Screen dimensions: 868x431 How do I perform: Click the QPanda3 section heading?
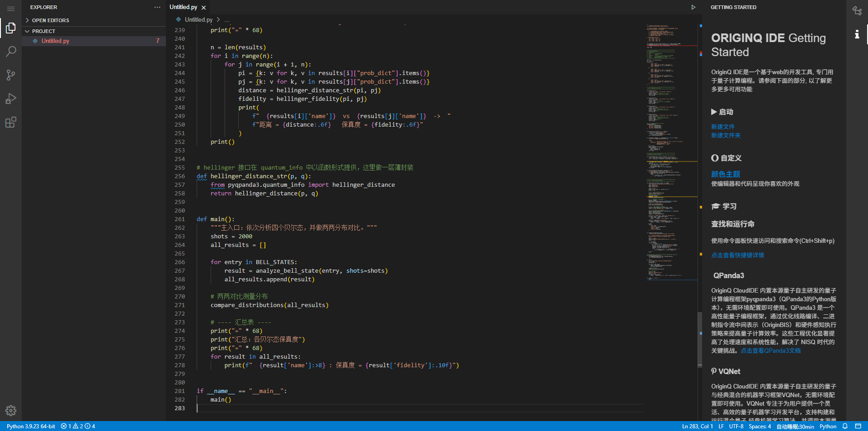point(728,275)
